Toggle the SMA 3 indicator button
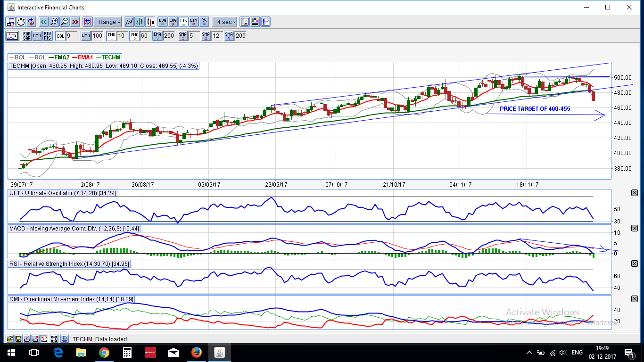 [229, 35]
